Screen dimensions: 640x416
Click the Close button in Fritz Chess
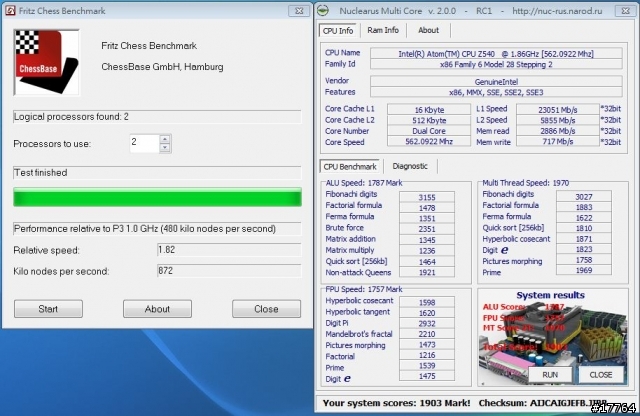[x=267, y=309]
